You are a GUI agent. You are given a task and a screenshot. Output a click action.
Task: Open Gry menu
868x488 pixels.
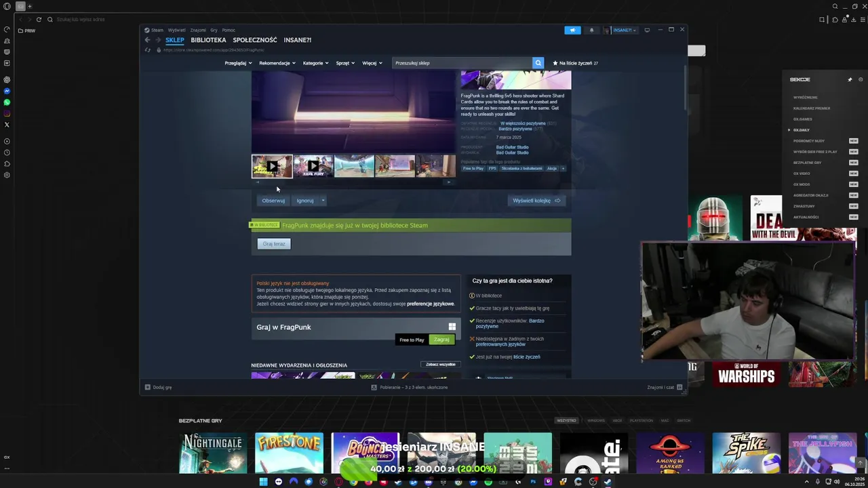click(x=214, y=30)
